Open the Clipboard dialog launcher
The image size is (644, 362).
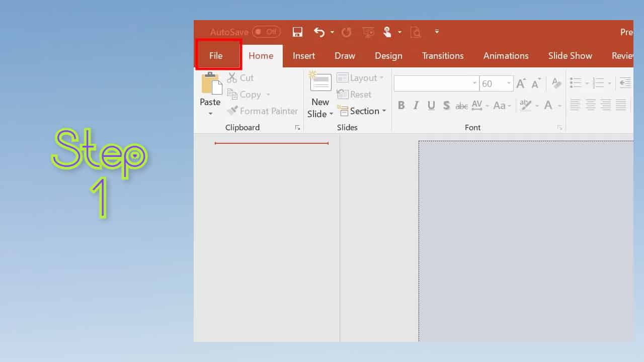(297, 128)
